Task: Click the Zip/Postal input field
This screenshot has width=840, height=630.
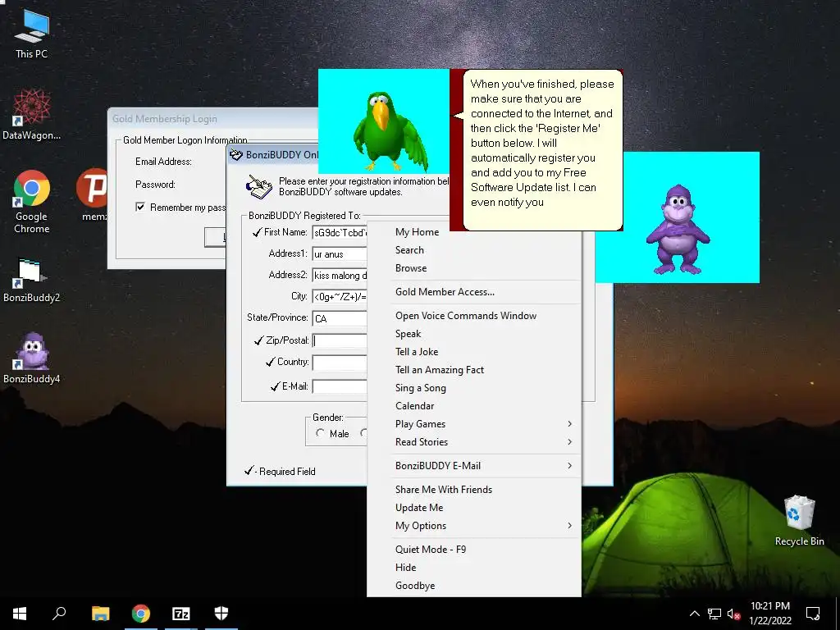Action: (x=340, y=340)
